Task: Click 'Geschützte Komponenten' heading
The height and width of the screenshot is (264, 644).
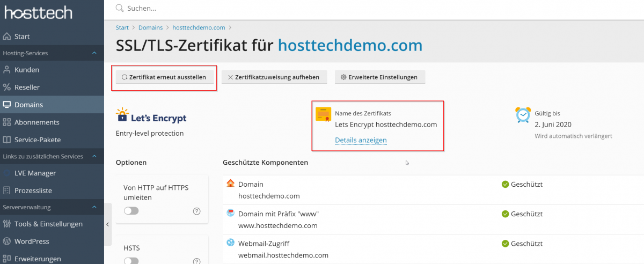Action: (x=265, y=162)
